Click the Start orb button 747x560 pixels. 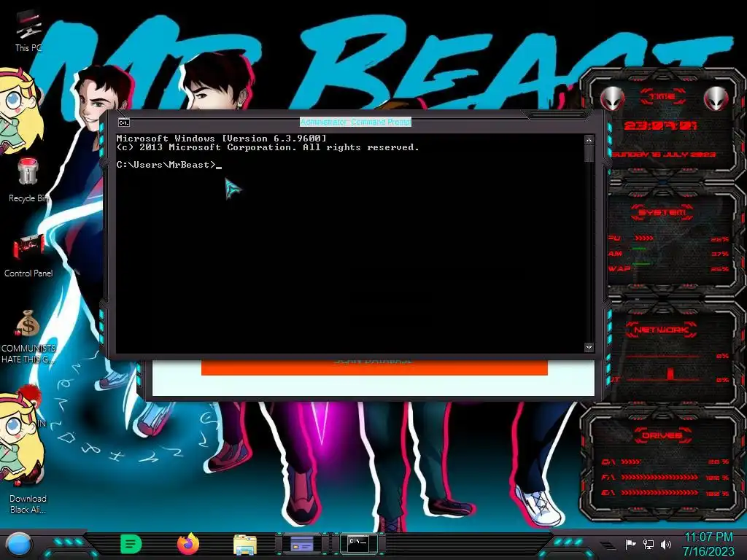pos(19,545)
